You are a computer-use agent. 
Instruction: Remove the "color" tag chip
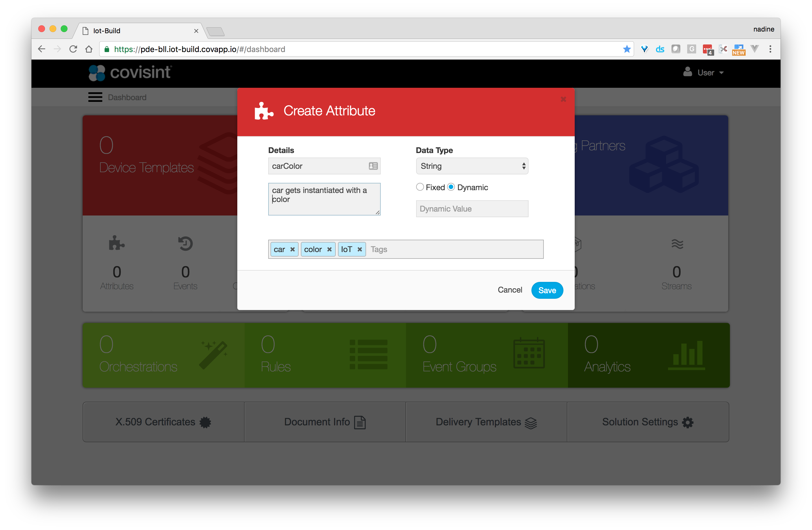click(329, 250)
